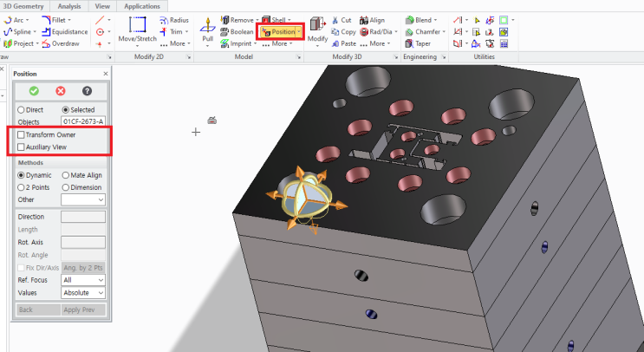Viewport: 644px width, 352px height.
Task: Expand the Position button dropdown arrow
Action: [299, 31]
